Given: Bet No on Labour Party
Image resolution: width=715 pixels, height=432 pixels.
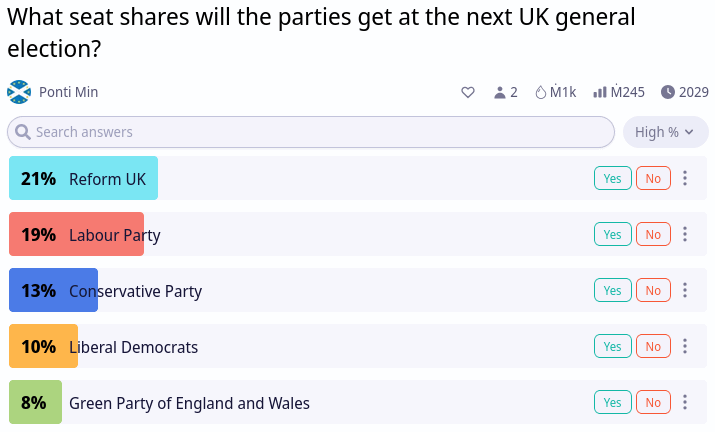Looking at the screenshot, I should (x=653, y=234).
